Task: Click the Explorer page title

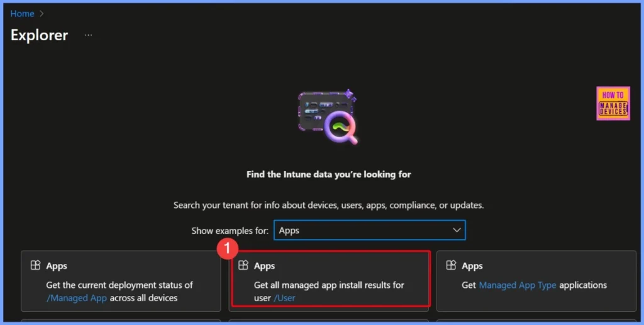Action: pos(40,35)
